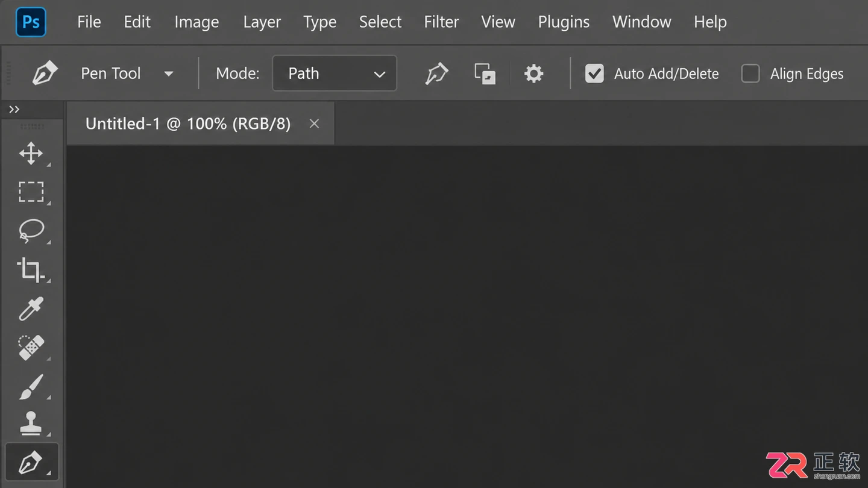Expand the Pen Tool preset picker arrow
Viewport: 868px width, 488px height.
click(169, 74)
